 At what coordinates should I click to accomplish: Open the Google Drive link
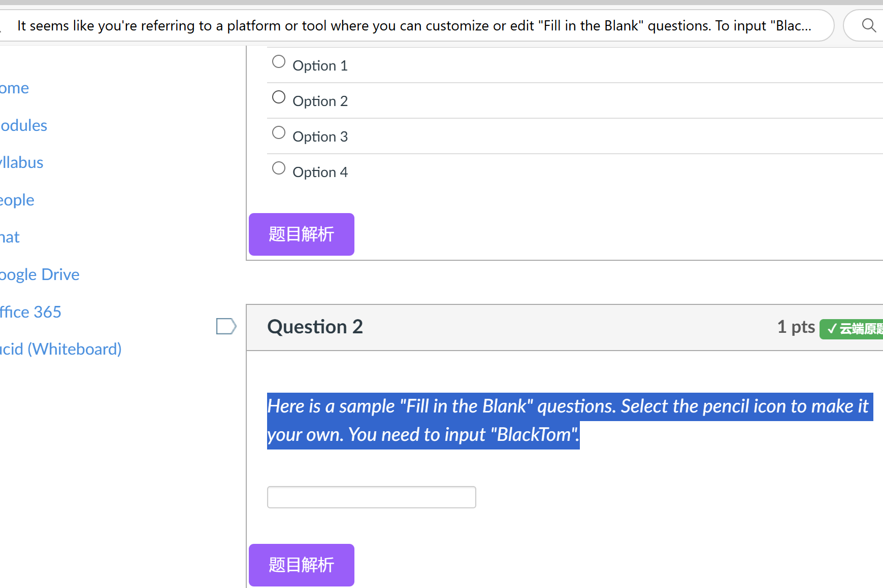(x=40, y=274)
